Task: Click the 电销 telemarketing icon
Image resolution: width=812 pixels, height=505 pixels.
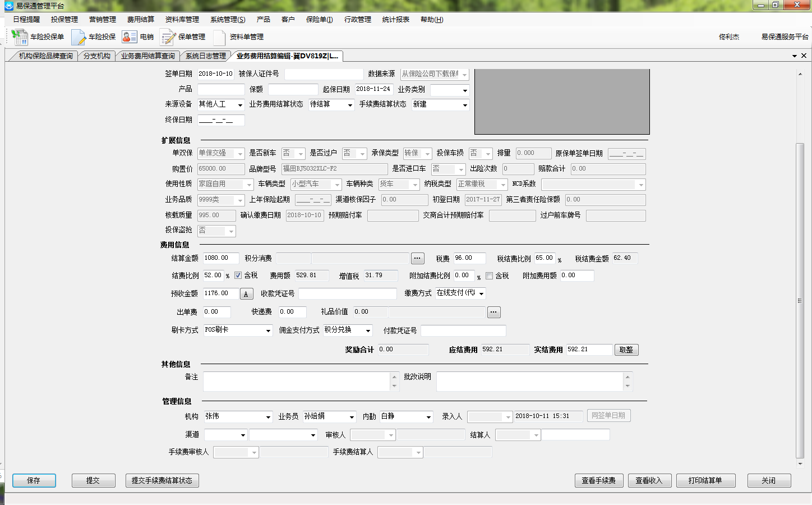Action: pos(130,37)
